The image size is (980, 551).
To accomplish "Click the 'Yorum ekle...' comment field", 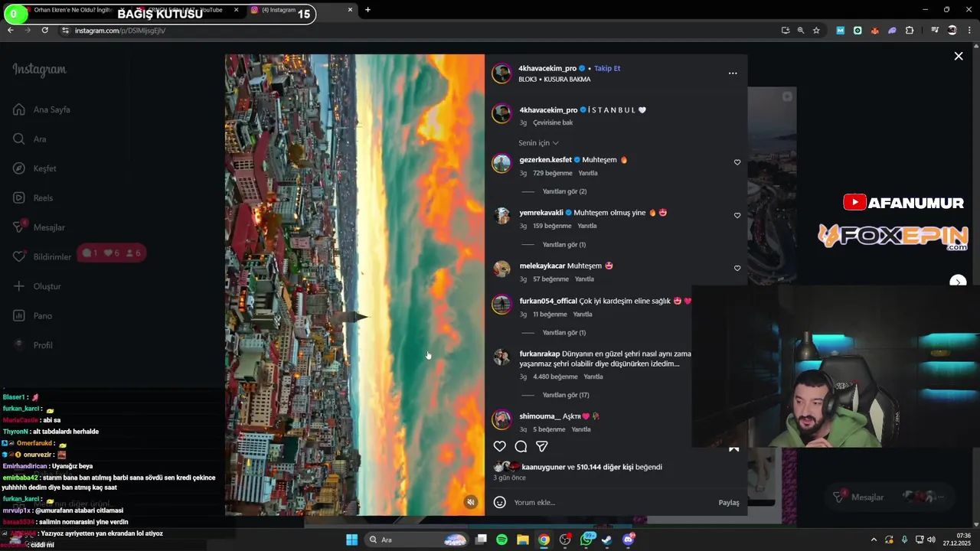I will [x=612, y=502].
